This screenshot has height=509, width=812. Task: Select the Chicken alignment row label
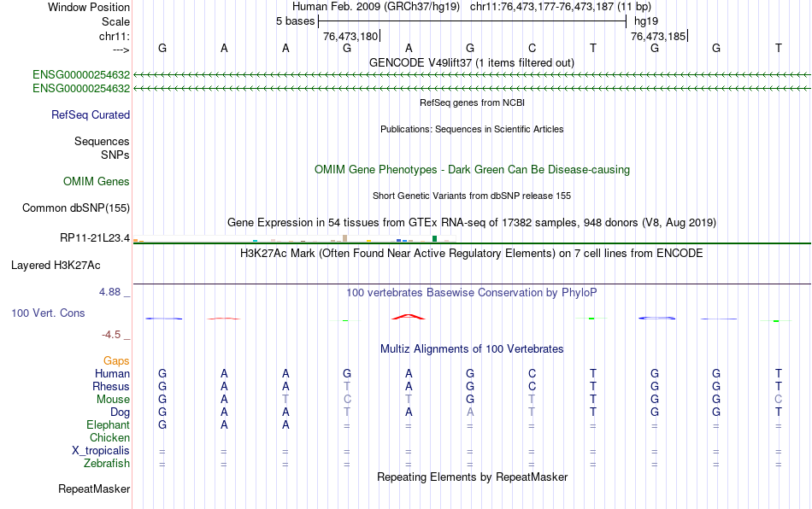[109, 437]
